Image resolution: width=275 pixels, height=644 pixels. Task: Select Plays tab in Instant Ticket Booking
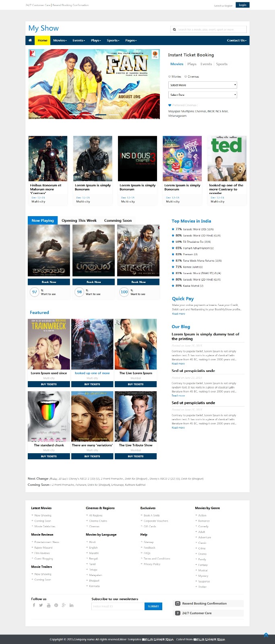pos(192,64)
